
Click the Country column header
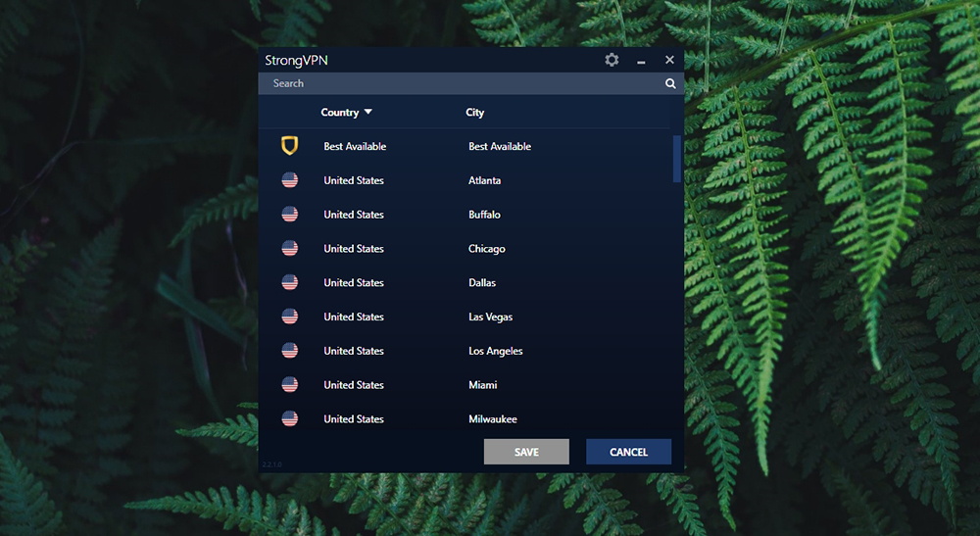click(339, 113)
